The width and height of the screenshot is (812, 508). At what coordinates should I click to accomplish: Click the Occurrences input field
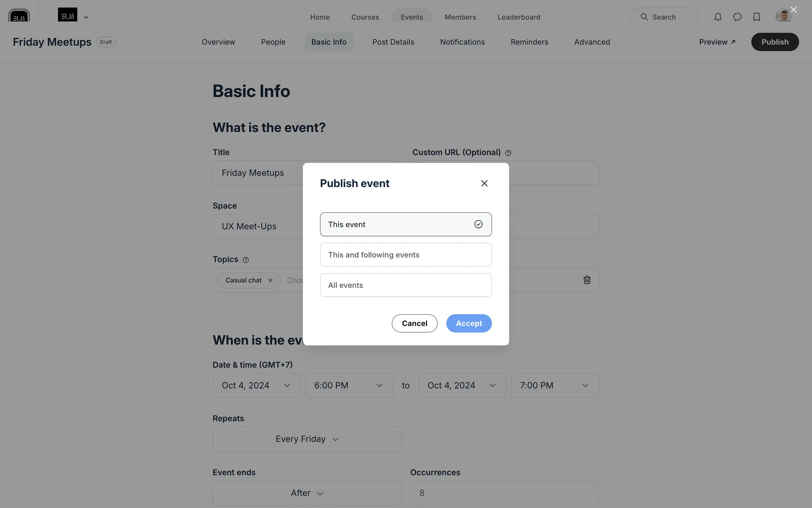click(504, 493)
